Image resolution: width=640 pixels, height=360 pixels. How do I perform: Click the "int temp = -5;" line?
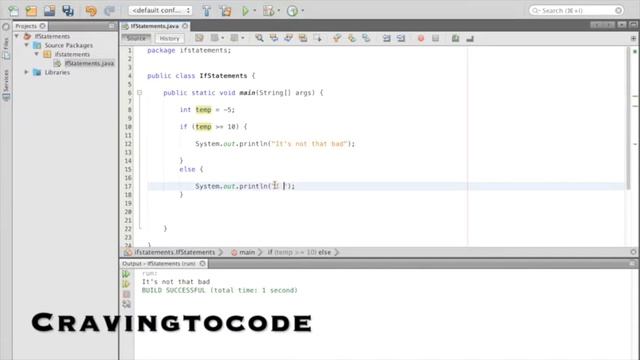click(207, 110)
